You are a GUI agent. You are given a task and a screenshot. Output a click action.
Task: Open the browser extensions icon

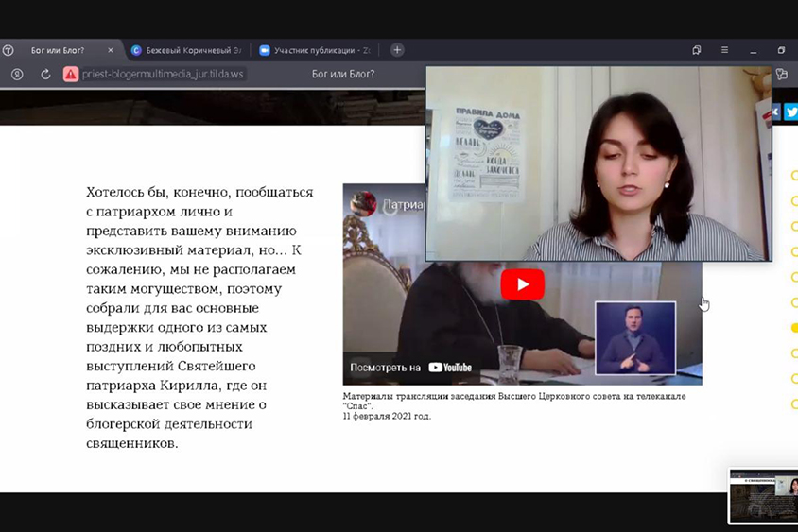point(782,75)
